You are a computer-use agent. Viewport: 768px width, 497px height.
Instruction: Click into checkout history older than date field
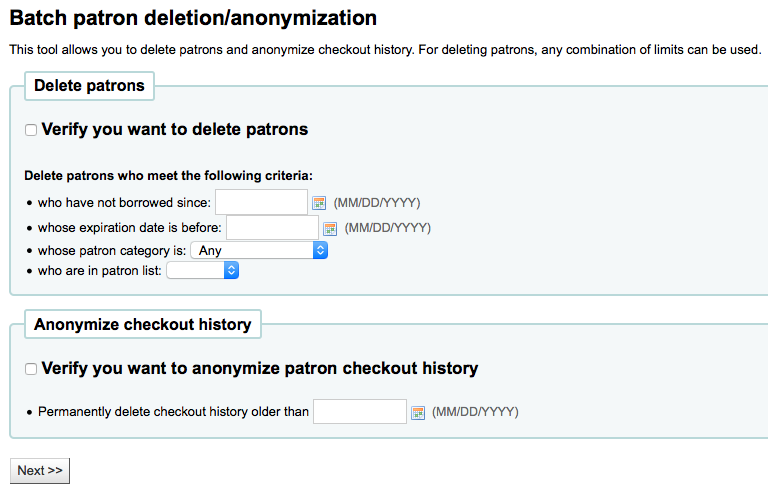point(360,411)
